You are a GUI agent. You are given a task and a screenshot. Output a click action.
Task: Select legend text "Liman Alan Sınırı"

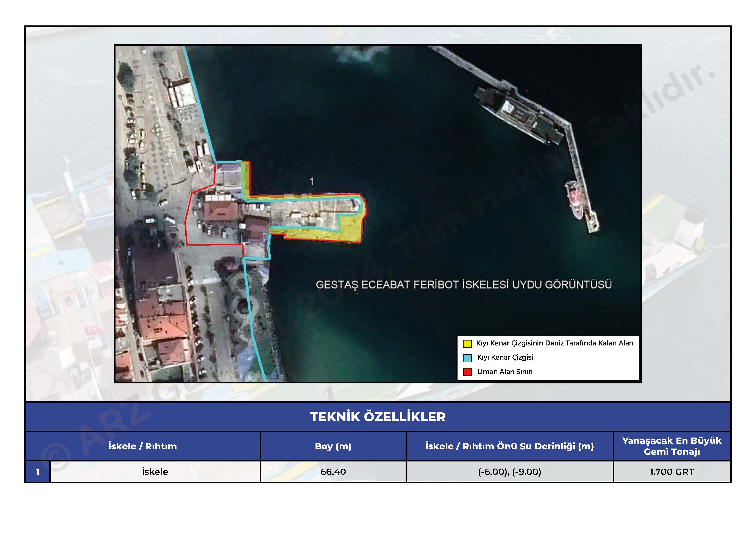505,372
